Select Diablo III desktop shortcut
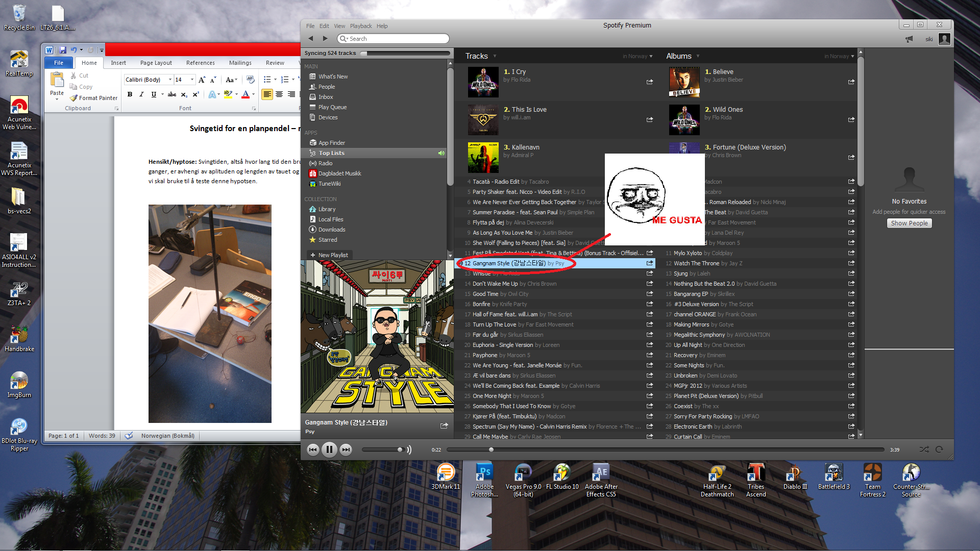 tap(795, 477)
